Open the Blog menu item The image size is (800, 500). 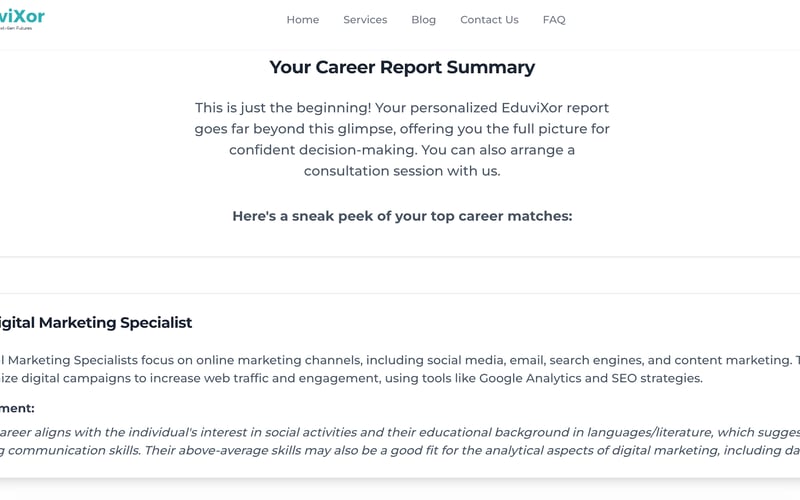[x=423, y=19]
